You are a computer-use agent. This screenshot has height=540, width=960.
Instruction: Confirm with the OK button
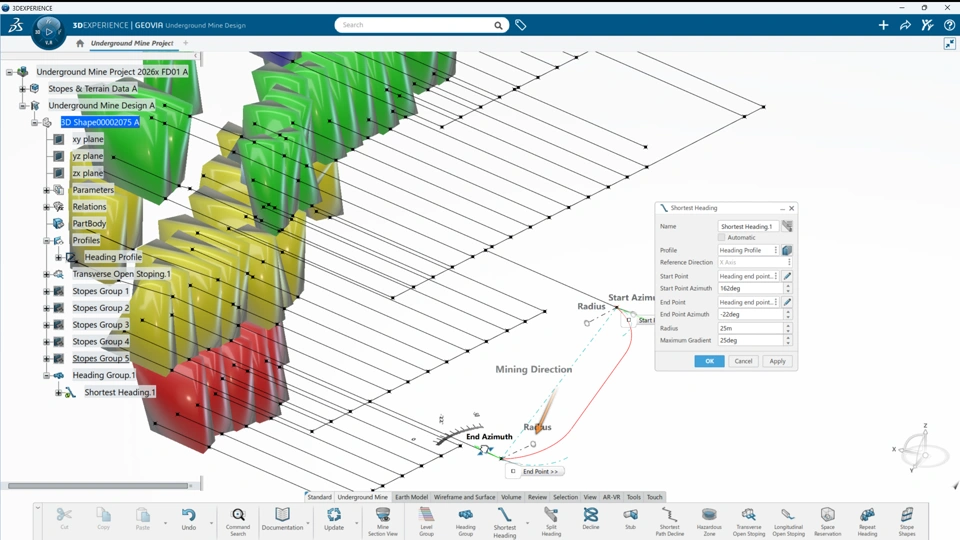(x=710, y=361)
